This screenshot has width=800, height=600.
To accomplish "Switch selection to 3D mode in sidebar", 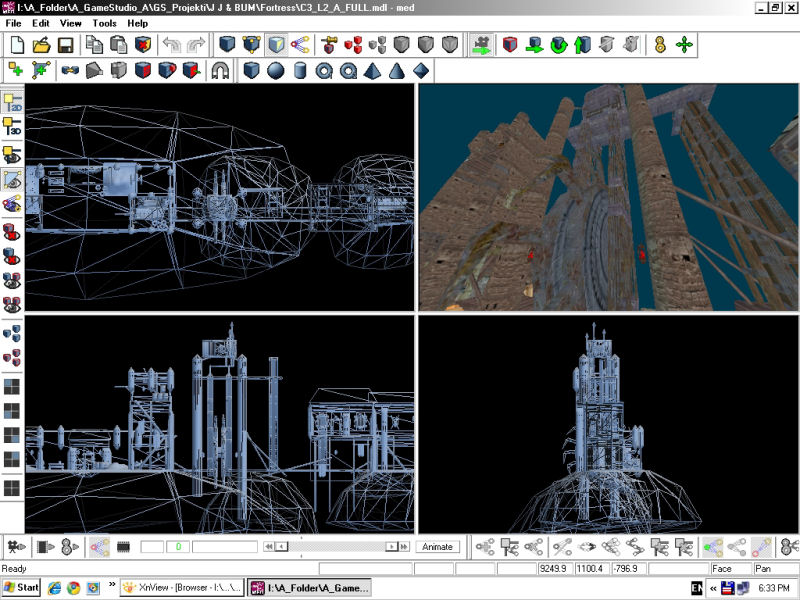I will click(12, 126).
